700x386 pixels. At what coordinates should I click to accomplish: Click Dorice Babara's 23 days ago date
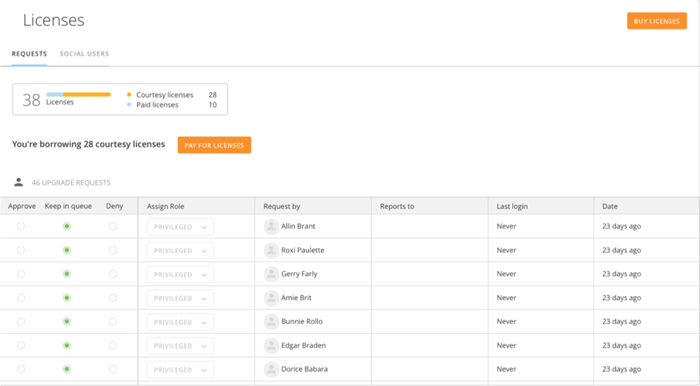[621, 369]
